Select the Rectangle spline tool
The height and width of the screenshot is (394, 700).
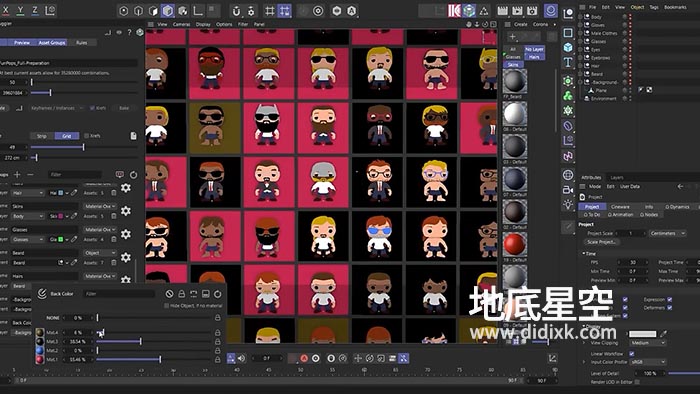pyautogui.click(x=568, y=33)
